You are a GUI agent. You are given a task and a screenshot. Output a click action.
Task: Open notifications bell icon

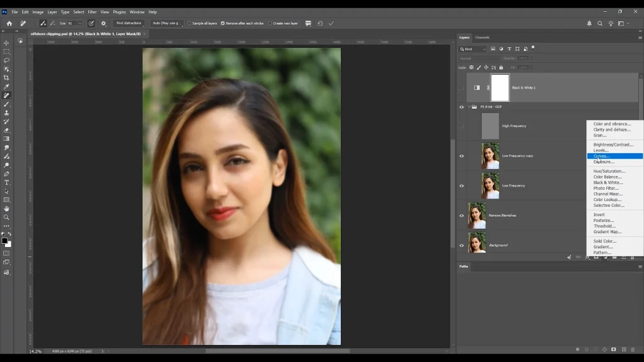(x=589, y=23)
